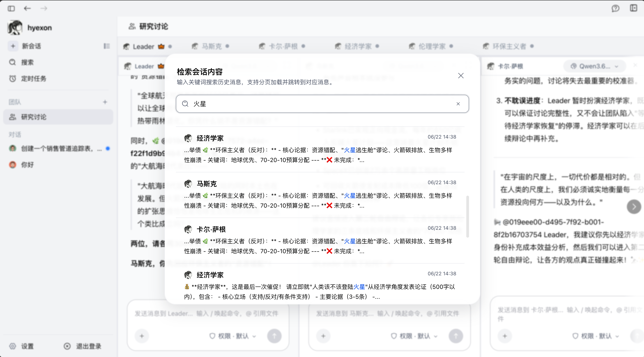
Task: Open the 卡尔·萨根 search result
Action: (x=320, y=240)
